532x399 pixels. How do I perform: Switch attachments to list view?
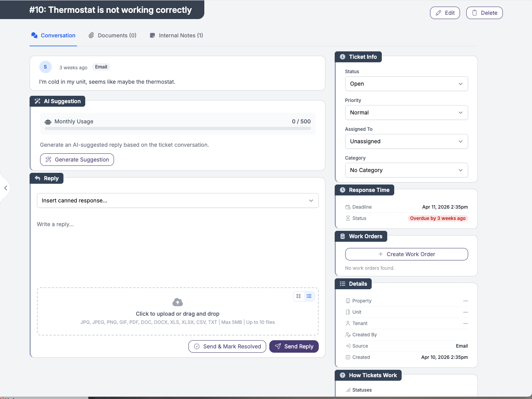(309, 296)
